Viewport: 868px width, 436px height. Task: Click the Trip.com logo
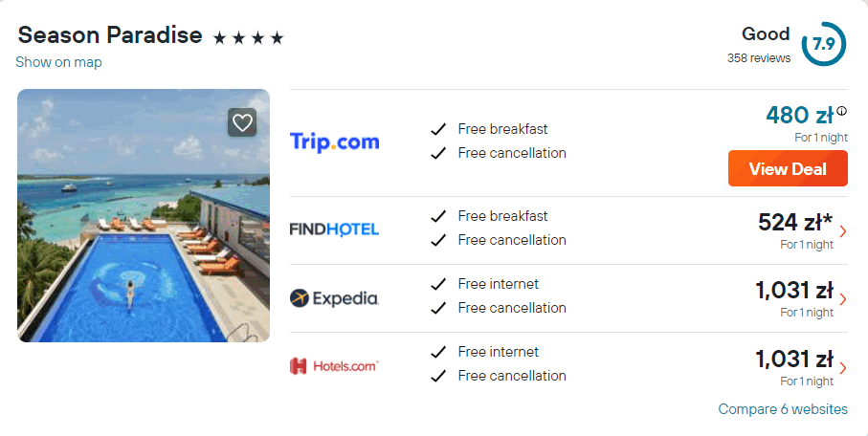point(334,142)
